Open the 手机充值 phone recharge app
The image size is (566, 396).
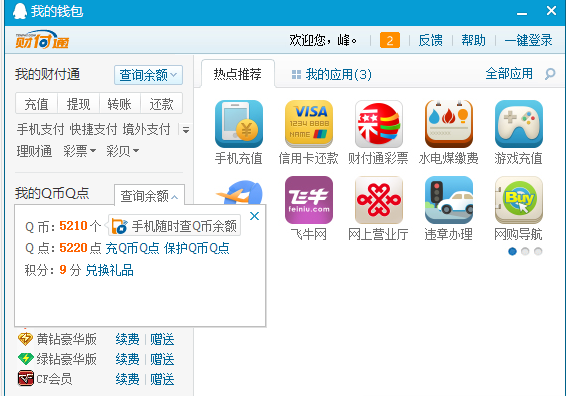point(239,124)
